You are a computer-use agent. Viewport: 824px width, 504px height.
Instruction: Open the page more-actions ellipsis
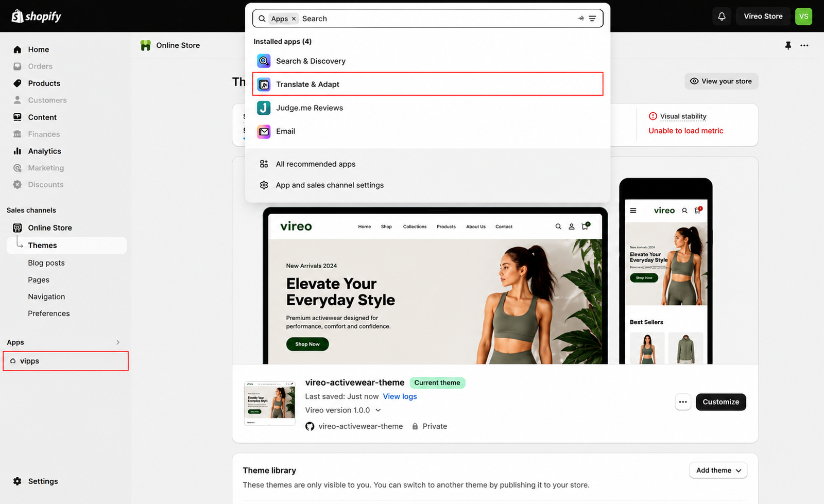[804, 45]
